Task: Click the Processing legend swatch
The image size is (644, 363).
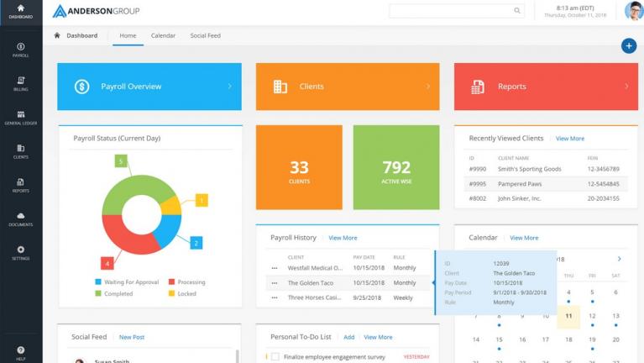Action: pyautogui.click(x=171, y=282)
